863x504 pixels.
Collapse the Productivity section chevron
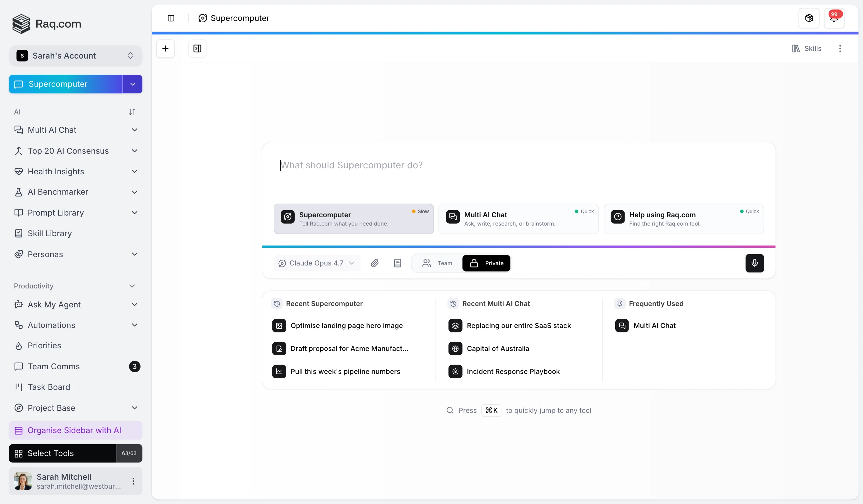pyautogui.click(x=132, y=286)
